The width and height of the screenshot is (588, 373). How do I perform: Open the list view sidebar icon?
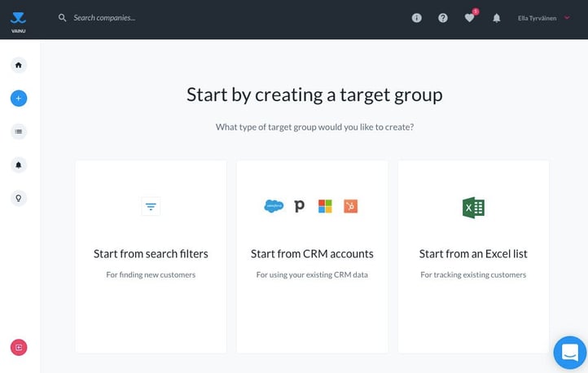click(19, 131)
